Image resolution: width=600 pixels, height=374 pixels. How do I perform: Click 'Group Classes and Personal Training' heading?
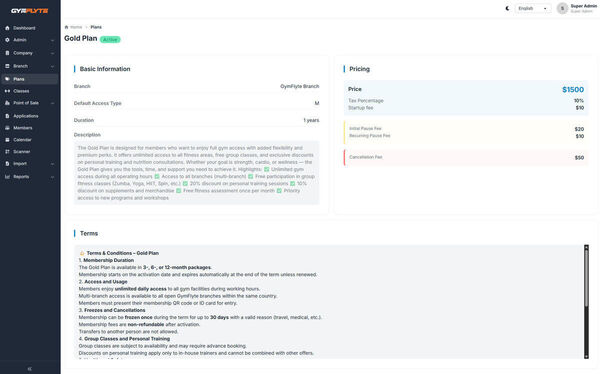(x=127, y=339)
